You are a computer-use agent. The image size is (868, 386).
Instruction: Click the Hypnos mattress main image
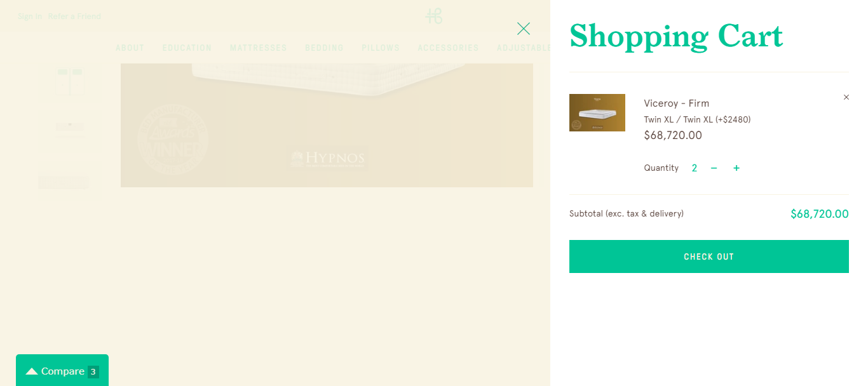327,125
